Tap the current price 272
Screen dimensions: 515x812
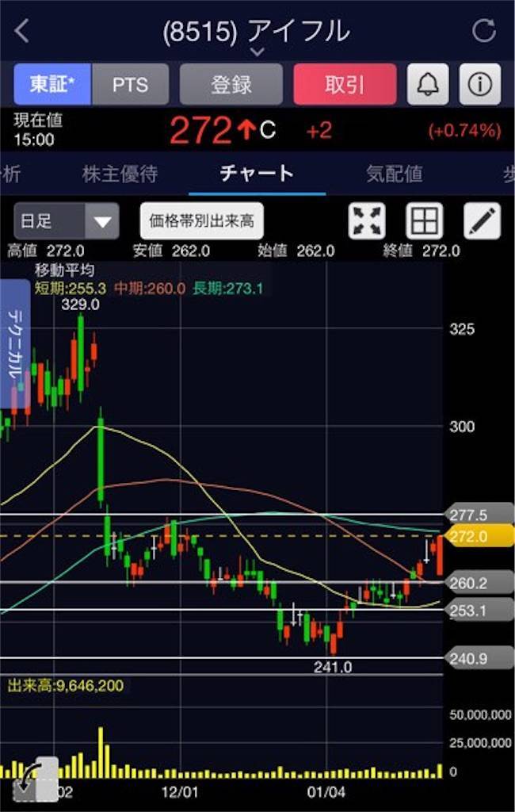200,130
